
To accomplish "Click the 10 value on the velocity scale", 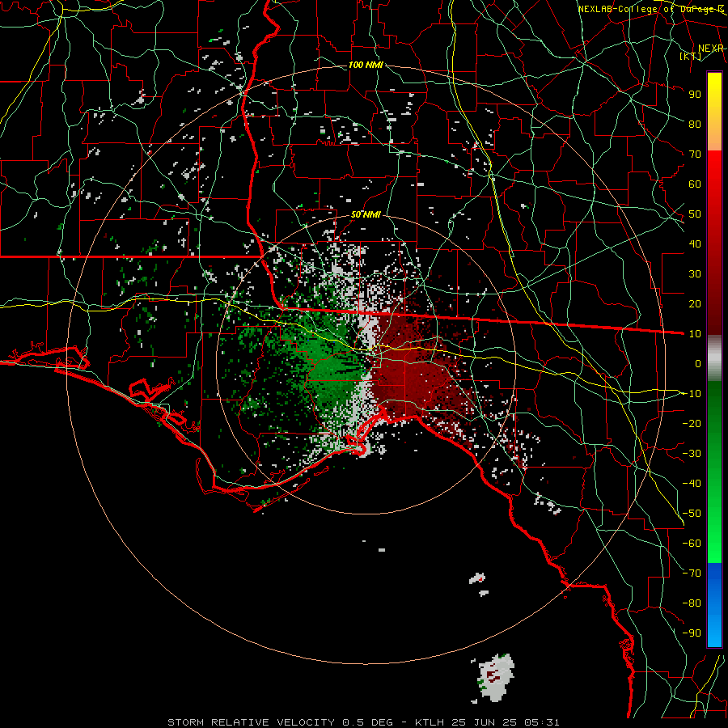I will coord(695,334).
